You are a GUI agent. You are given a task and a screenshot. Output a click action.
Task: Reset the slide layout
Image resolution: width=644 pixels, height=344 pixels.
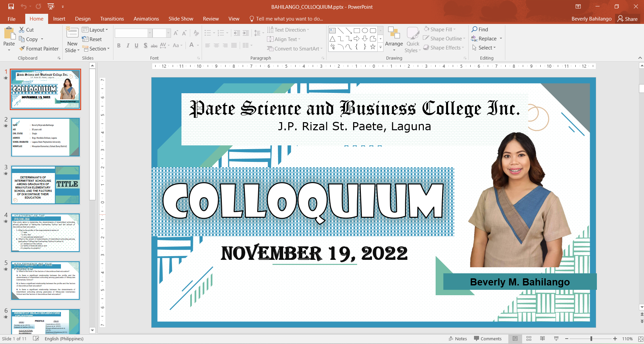92,39
